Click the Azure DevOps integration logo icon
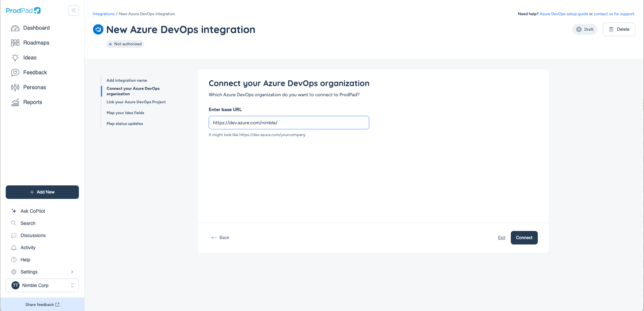 pos(98,29)
